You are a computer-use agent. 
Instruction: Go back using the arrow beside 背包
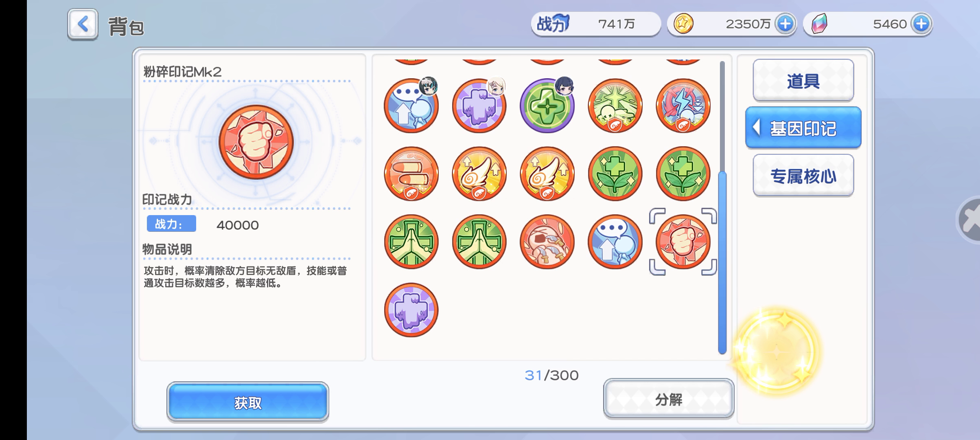pyautogui.click(x=83, y=24)
